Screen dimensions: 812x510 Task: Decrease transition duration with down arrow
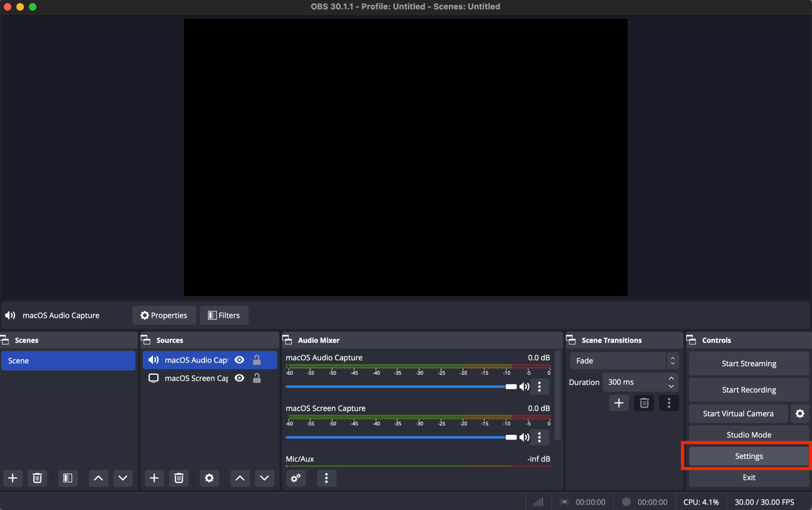[x=671, y=386]
